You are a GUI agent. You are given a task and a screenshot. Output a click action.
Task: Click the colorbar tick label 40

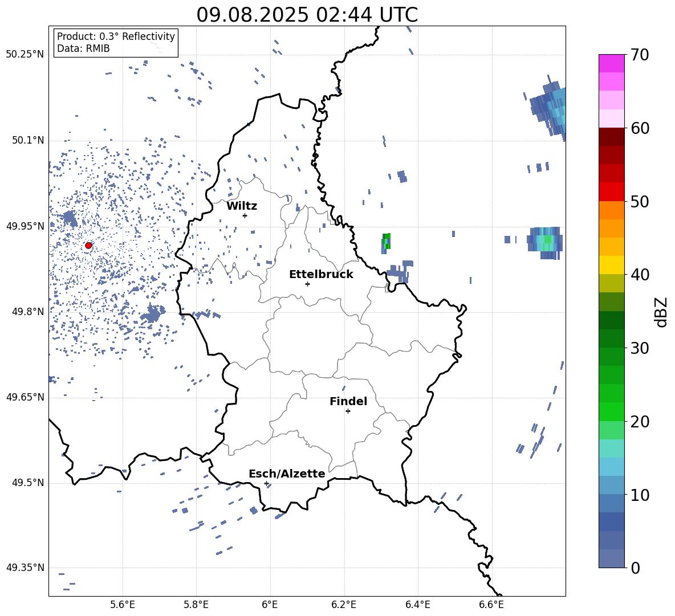click(x=640, y=275)
